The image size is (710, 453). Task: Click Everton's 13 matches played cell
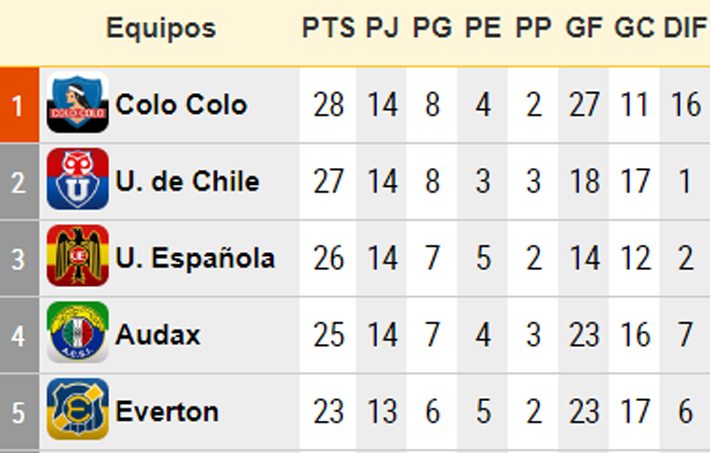pyautogui.click(x=382, y=412)
